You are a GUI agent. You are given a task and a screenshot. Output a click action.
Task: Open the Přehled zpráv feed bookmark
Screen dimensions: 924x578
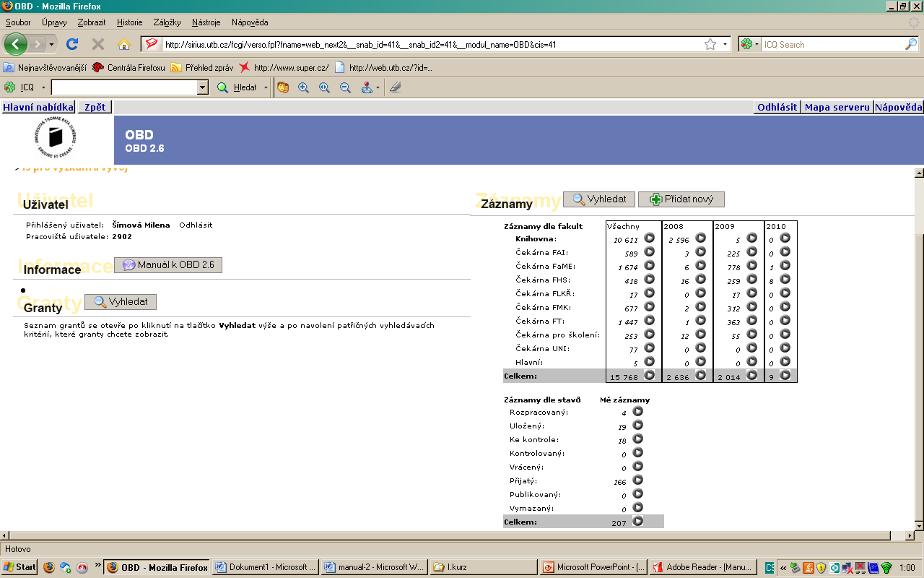(201, 68)
